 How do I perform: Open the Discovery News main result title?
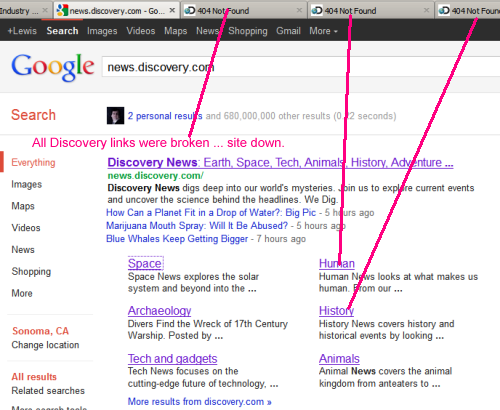280,163
